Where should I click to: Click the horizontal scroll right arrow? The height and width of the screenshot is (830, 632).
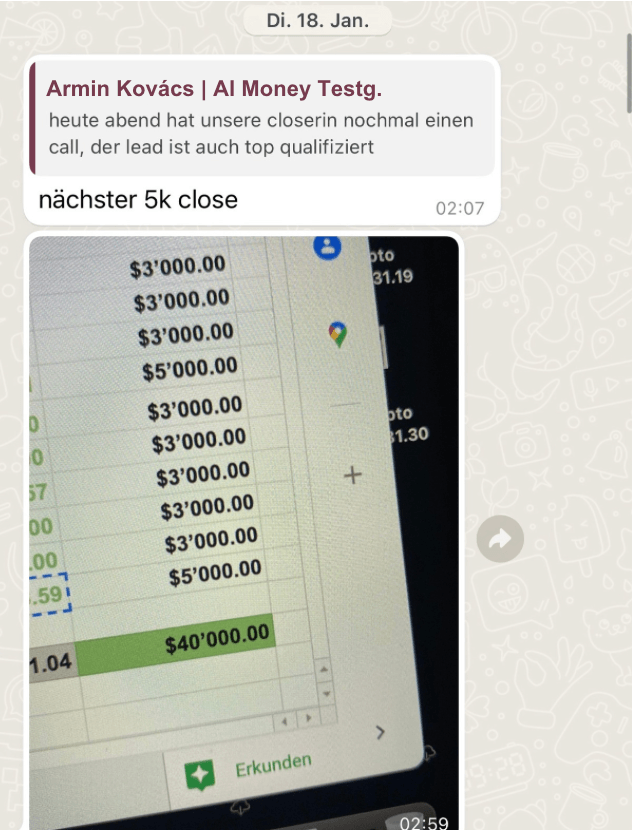pos(309,718)
